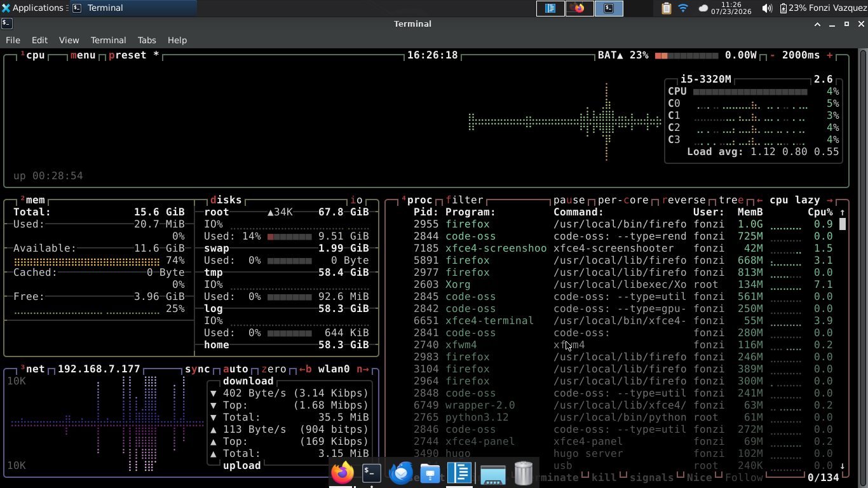Screen dimensions: 868x488
Task: Click the battery level meter next to BAT 23%
Action: 687,55
